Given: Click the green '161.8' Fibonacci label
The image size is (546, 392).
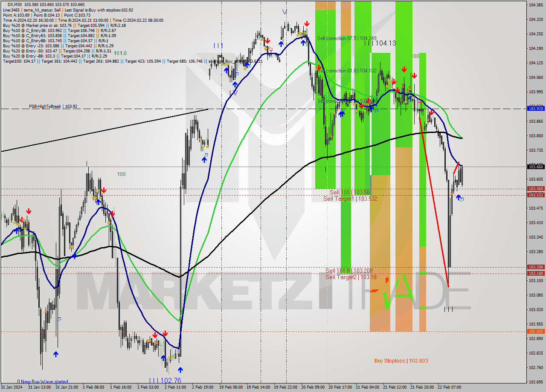Looking at the screenshot, I should pyautogui.click(x=120, y=53).
